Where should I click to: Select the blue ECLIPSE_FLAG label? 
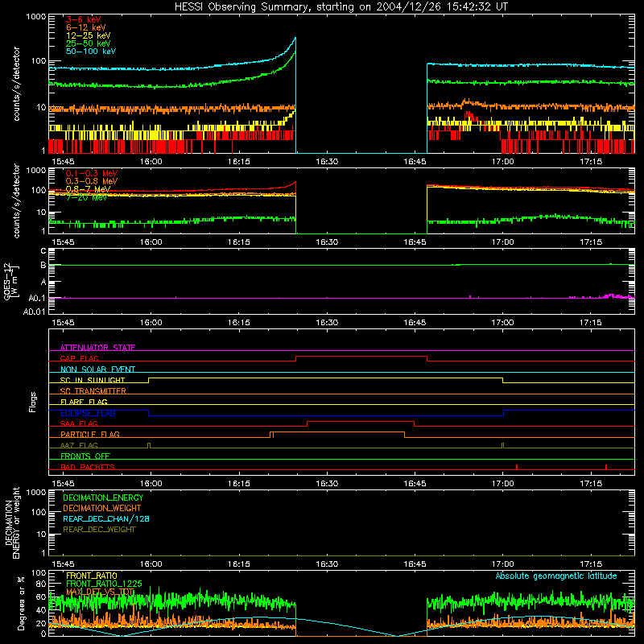[x=88, y=413]
